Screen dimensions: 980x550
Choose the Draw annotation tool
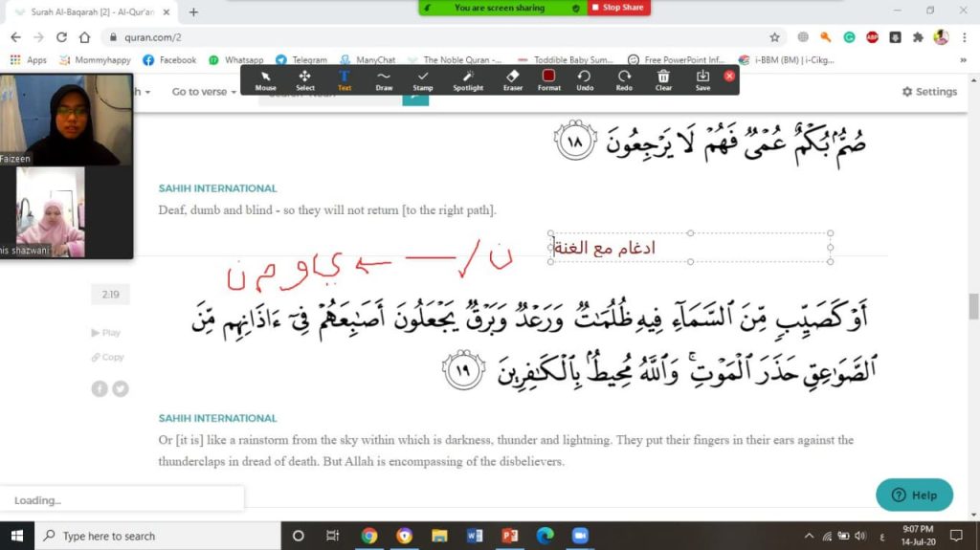pos(384,79)
